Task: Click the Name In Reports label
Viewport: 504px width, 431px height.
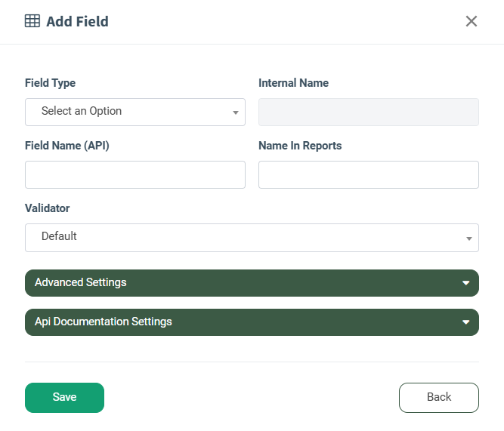Action: pyautogui.click(x=300, y=146)
